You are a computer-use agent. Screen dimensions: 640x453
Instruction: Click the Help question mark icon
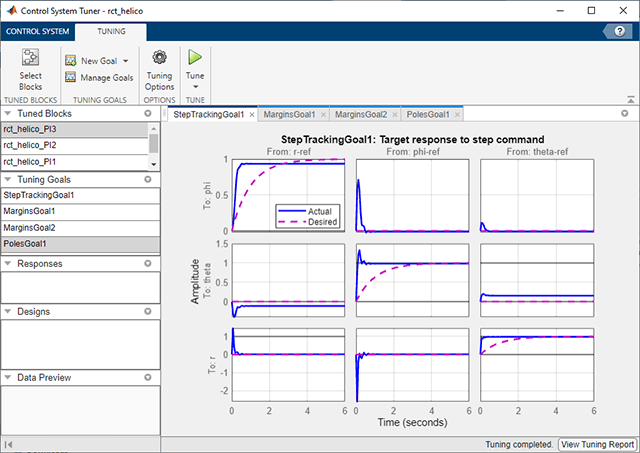[x=620, y=32]
